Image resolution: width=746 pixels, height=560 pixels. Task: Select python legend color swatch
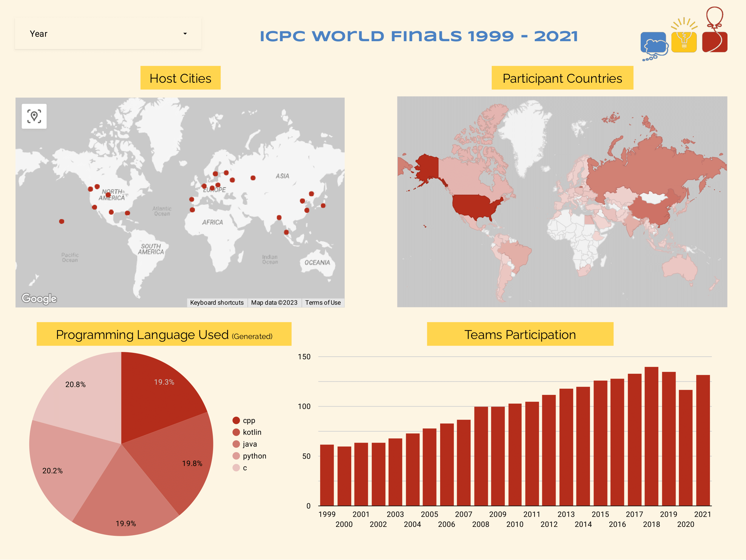click(236, 456)
